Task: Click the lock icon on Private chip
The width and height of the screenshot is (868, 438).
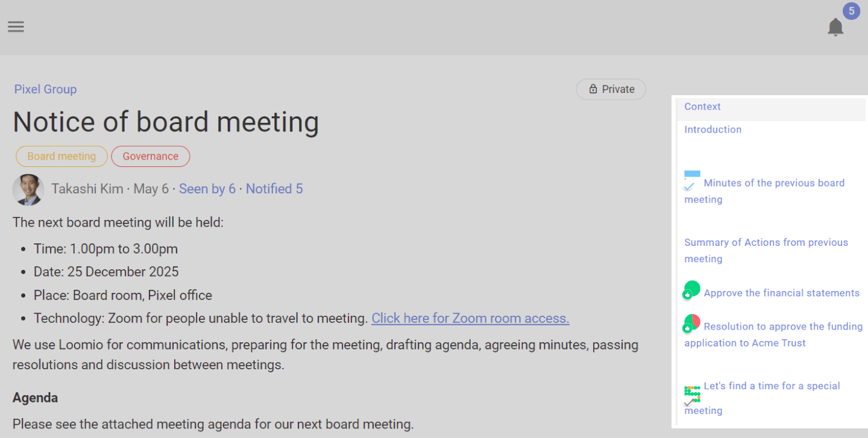Action: [x=593, y=89]
